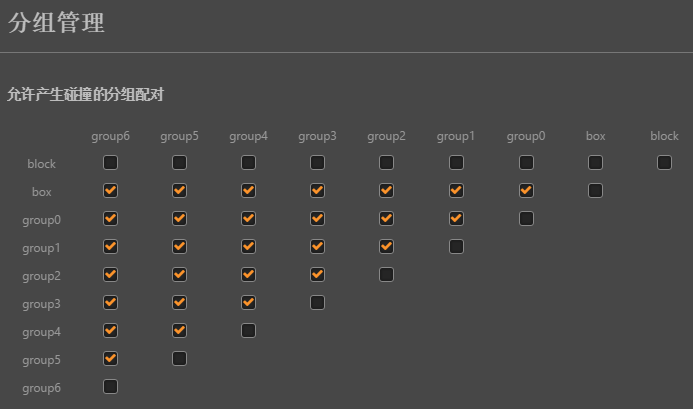Disable group3 row and group4 column collision
693x409 pixels.
point(248,302)
